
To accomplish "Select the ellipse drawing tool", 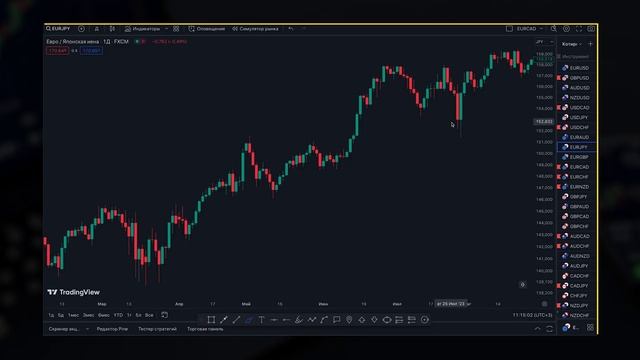I will point(387,320).
